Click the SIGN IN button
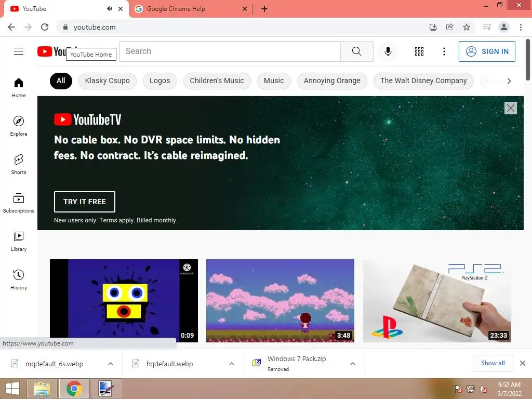 point(487,51)
